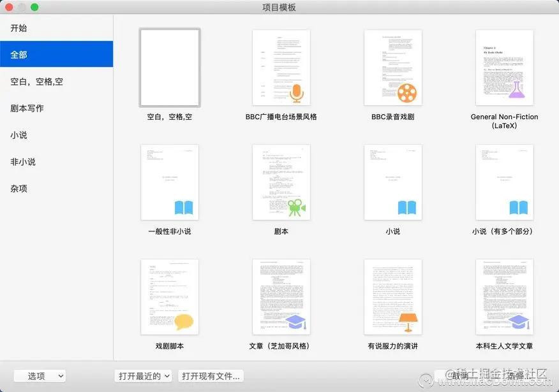Switch to the 杂项 category
Viewport: 559px width, 392px height.
click(56, 188)
